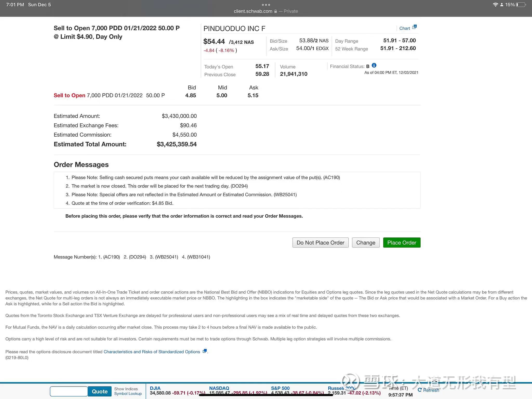Tap the Safari three-dot multitasking icon
Image resolution: width=532 pixels, height=399 pixels.
pyautogui.click(x=266, y=5)
